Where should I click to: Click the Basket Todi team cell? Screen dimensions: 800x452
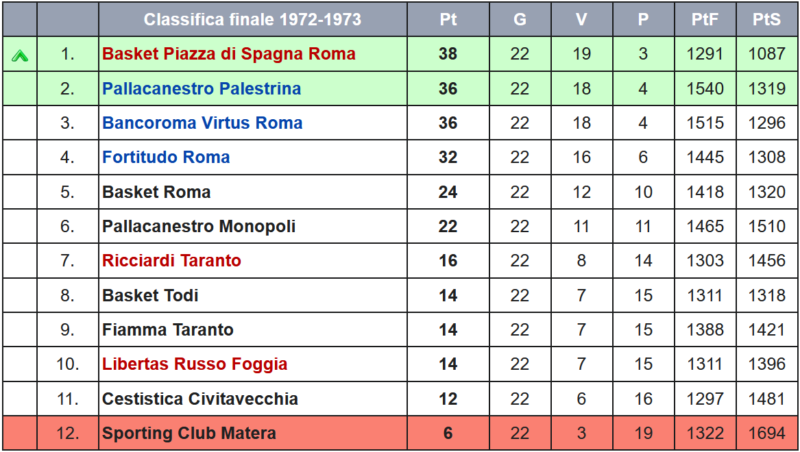253,295
